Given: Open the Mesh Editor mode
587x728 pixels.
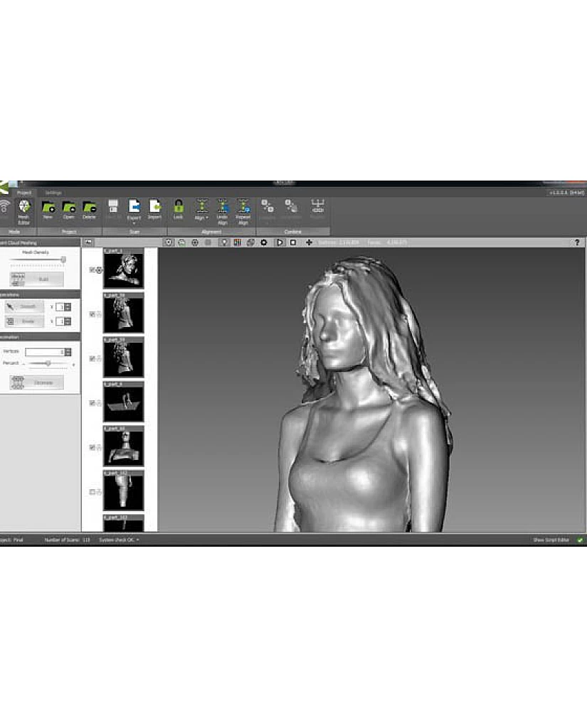Looking at the screenshot, I should (24, 209).
